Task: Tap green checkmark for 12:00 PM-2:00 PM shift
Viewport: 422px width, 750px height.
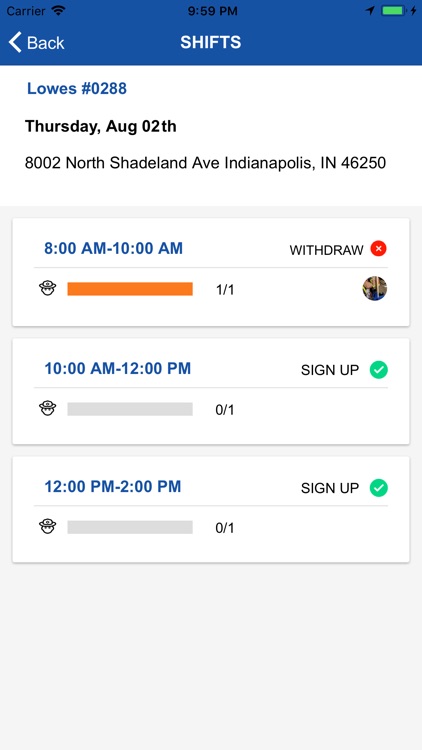Action: coord(378,488)
